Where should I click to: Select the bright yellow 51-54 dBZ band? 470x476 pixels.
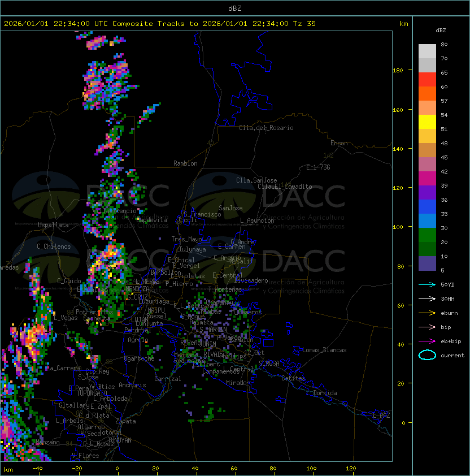coord(427,122)
